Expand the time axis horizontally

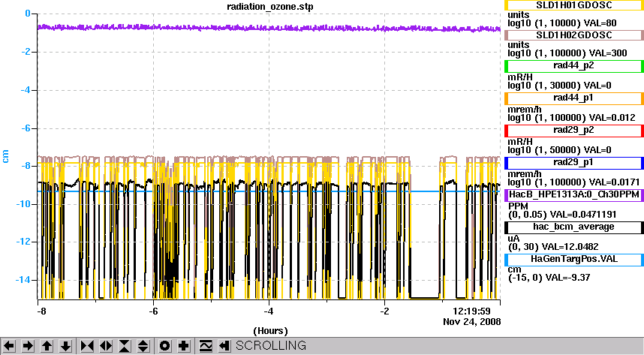pos(106,346)
